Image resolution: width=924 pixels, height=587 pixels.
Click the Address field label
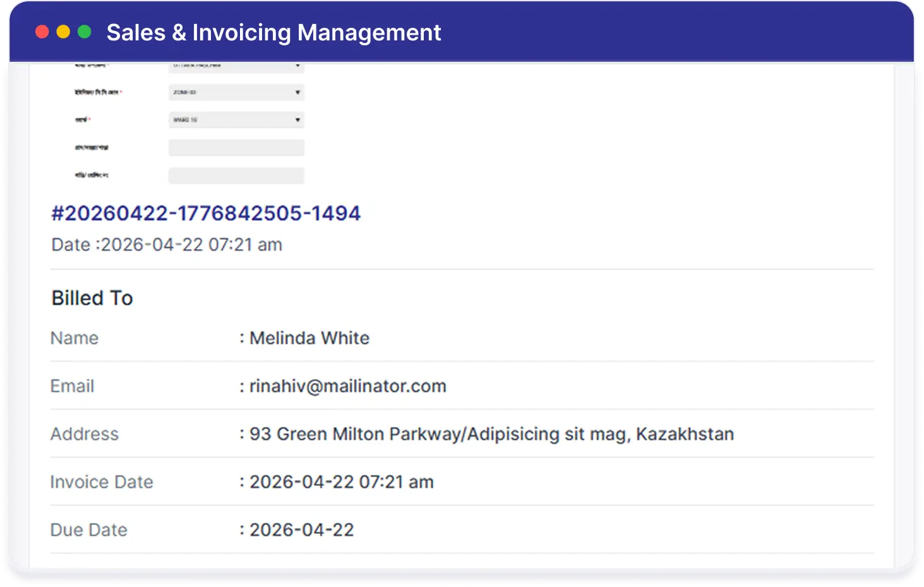point(85,434)
